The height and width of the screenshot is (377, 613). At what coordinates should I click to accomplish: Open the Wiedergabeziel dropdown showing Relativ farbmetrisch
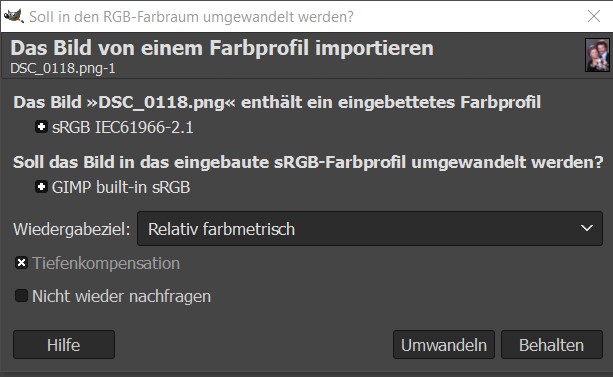tap(370, 229)
